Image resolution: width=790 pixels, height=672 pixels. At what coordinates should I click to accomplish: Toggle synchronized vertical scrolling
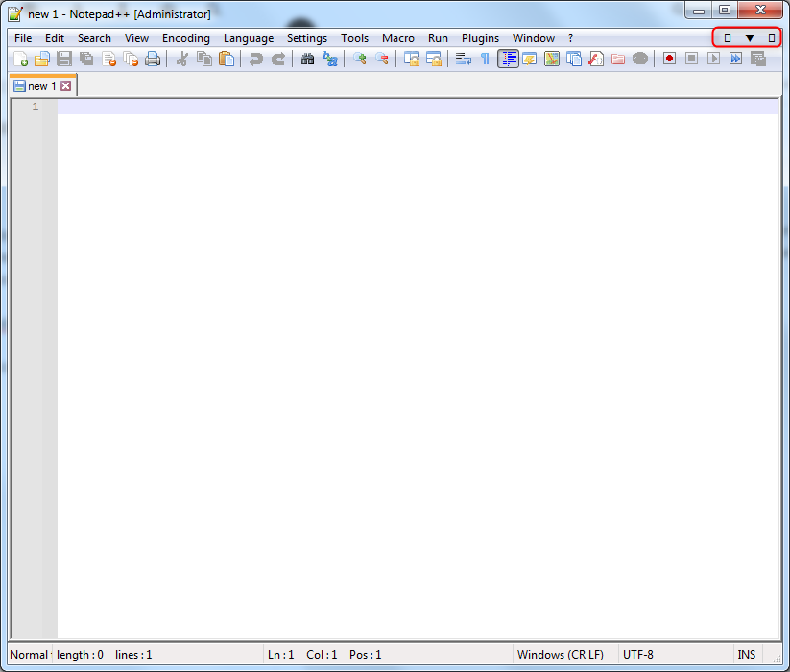411,59
